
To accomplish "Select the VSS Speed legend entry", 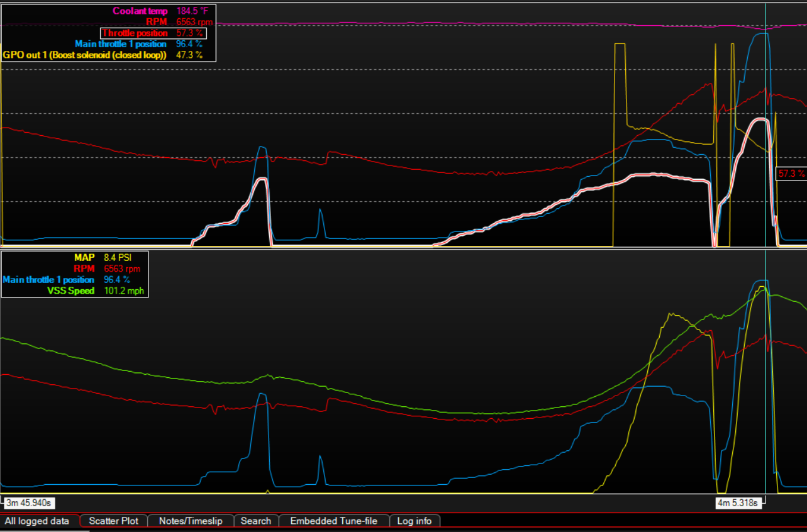I will pos(70,291).
